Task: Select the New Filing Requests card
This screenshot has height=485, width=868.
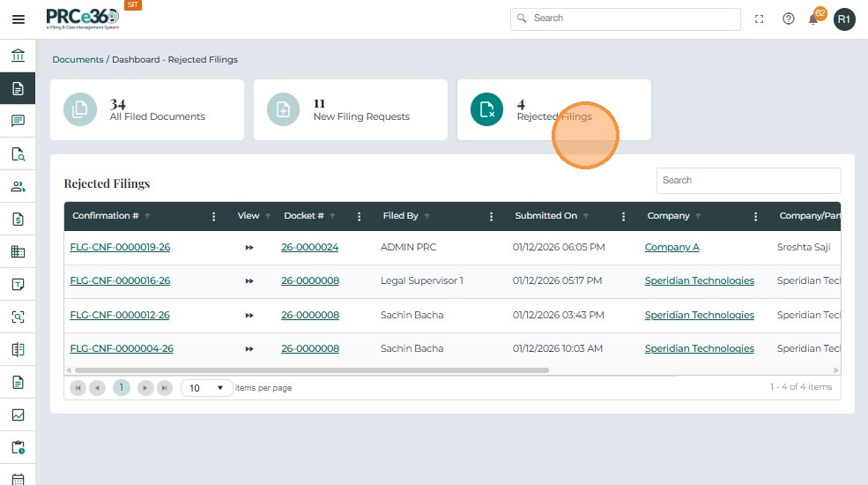Action: (351, 110)
